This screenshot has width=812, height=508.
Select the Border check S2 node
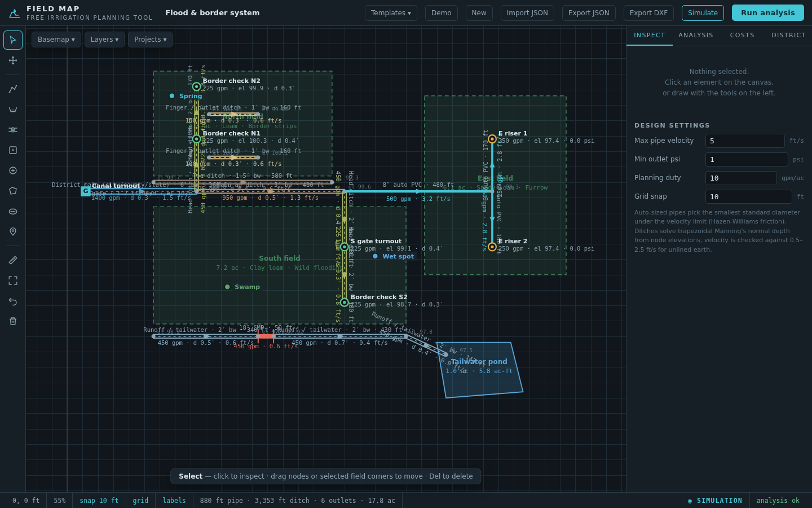[345, 303]
